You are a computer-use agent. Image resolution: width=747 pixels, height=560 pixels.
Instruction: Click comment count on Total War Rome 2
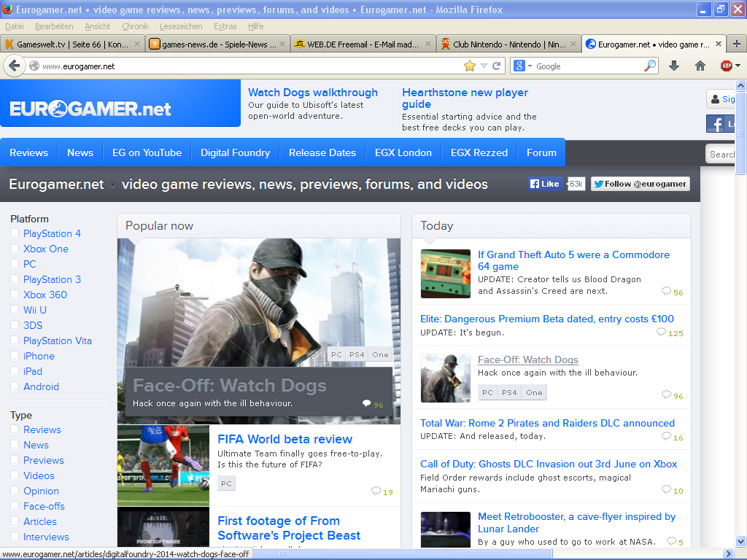(678, 437)
